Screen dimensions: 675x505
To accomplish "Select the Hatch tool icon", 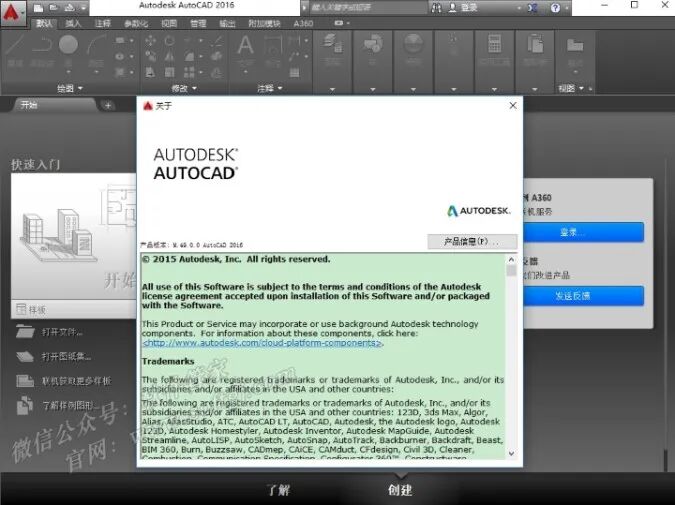I will click(x=120, y=72).
